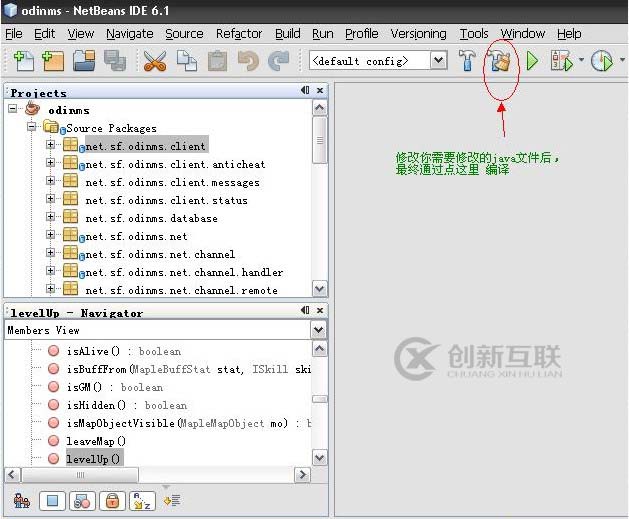Collapse the Source Packages node
The height and width of the screenshot is (519, 629).
[x=31, y=127]
